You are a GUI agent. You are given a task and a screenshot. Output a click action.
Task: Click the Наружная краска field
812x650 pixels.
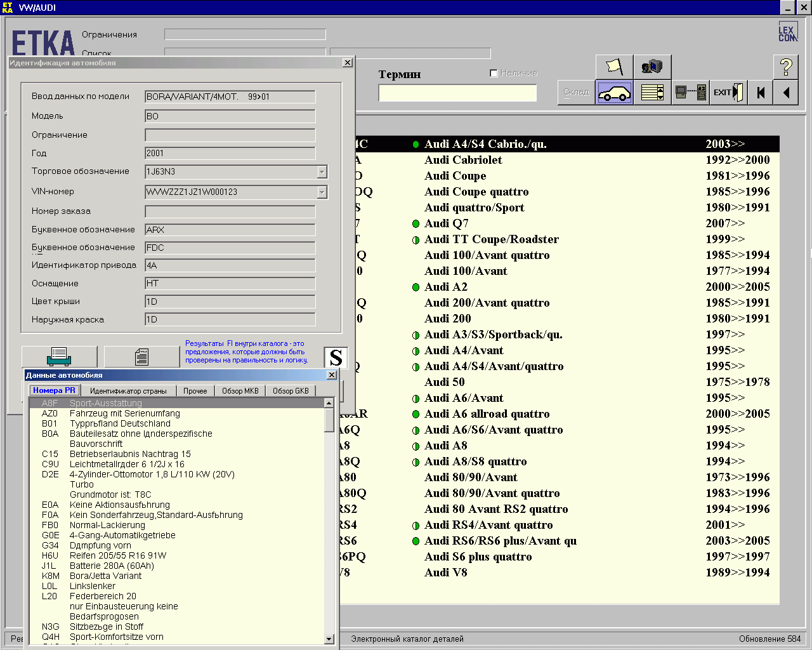[230, 319]
